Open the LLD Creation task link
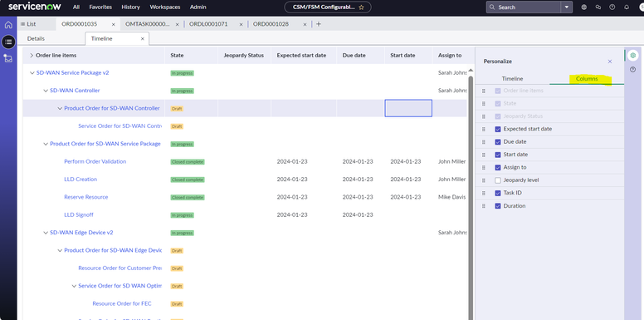Viewport: 644px width, 320px height. [80, 180]
